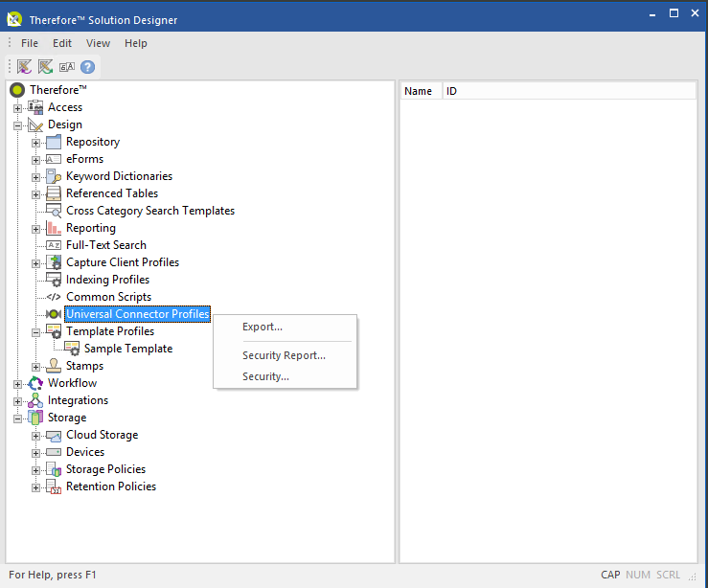Image resolution: width=708 pixels, height=588 pixels.
Task: Click the Integrations node icon
Action: [x=35, y=400]
